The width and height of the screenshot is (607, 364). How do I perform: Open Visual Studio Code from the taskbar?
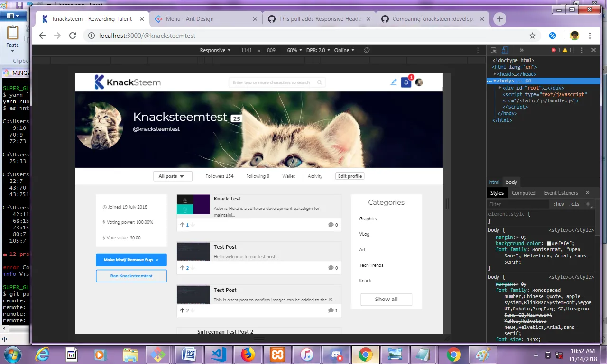[219, 354]
